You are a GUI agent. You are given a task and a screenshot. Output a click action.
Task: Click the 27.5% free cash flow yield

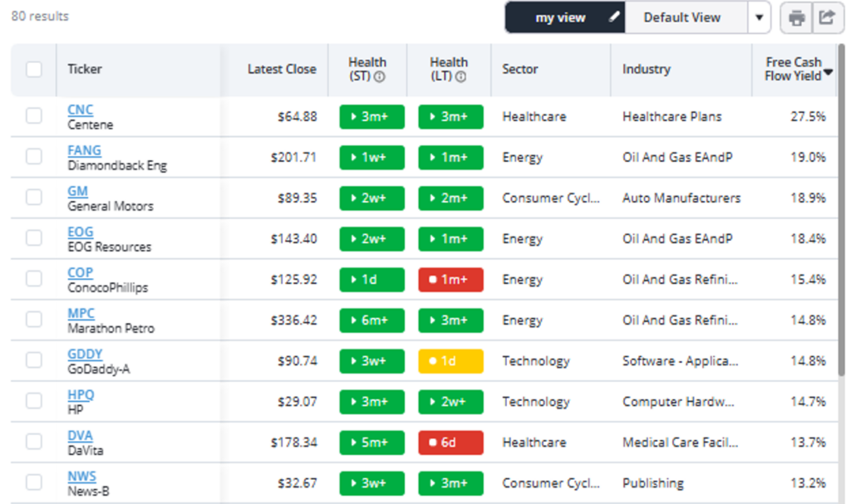808,116
